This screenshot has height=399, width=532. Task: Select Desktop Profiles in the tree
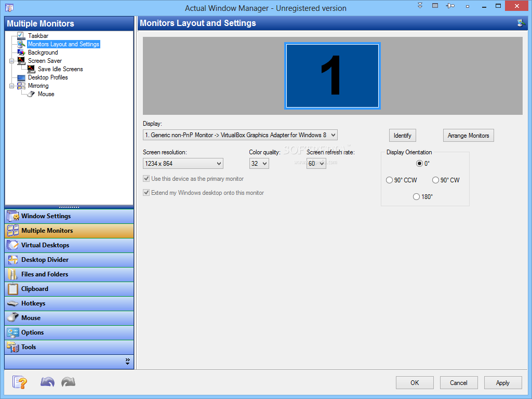48,77
